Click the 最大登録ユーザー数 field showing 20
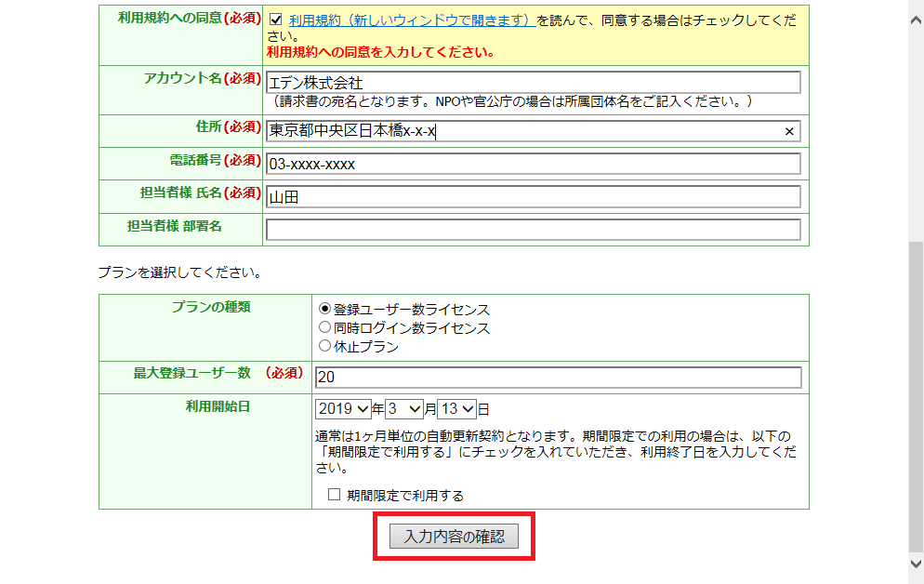Screen dimensions: 924x584 pyautogui.click(x=558, y=378)
